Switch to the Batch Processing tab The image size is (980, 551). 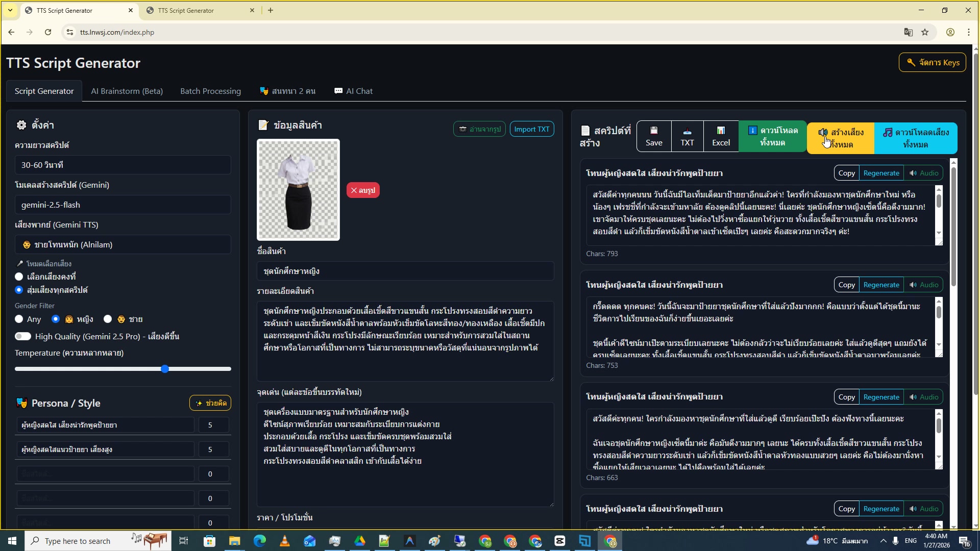(x=210, y=91)
